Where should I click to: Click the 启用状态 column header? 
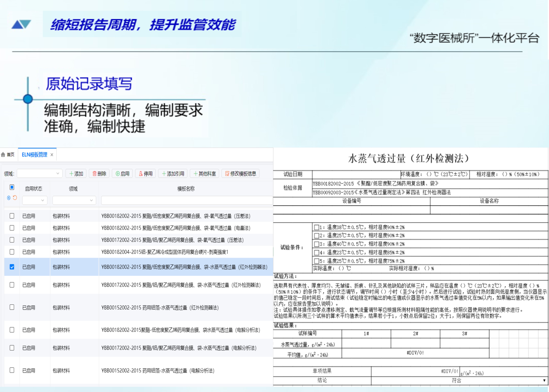[x=34, y=189]
